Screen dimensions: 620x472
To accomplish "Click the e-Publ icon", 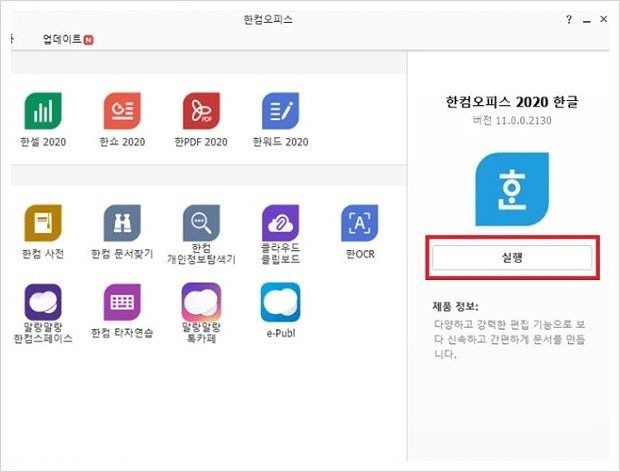I will [280, 302].
